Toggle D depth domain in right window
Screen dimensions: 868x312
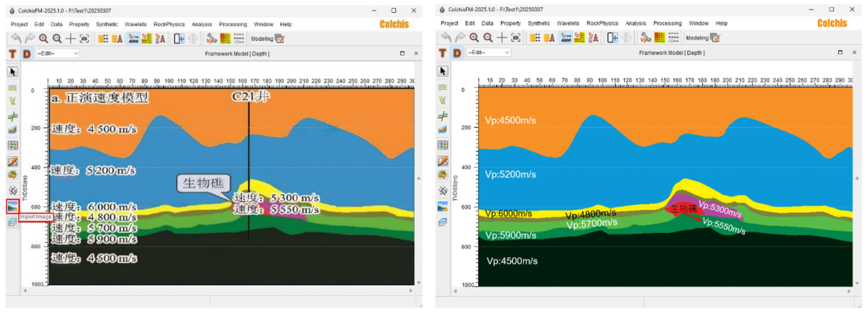pos(457,53)
